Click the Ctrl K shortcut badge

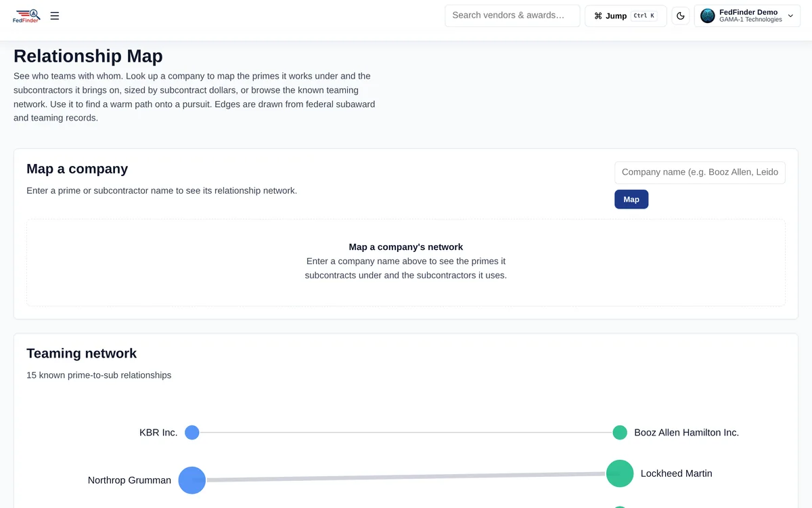pyautogui.click(x=644, y=16)
